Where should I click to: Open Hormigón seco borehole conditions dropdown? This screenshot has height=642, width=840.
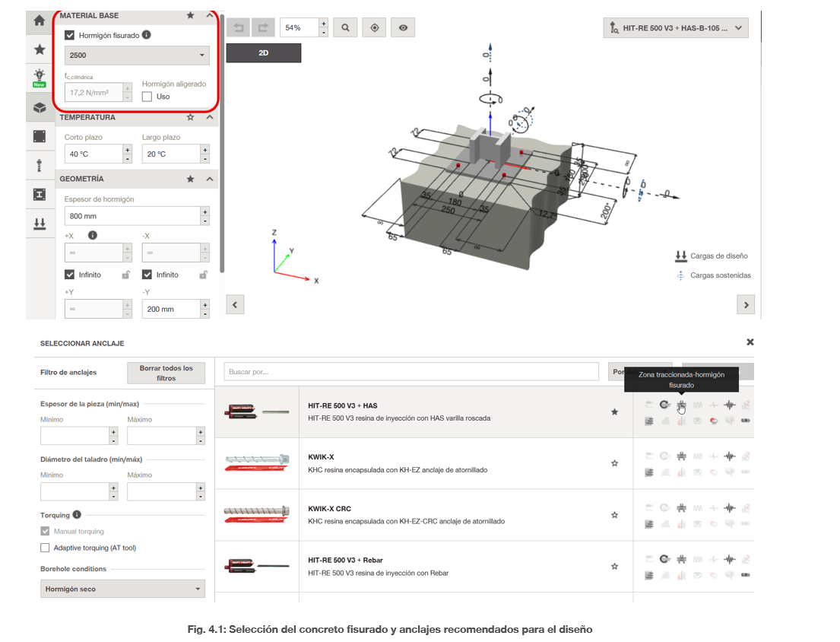122,589
